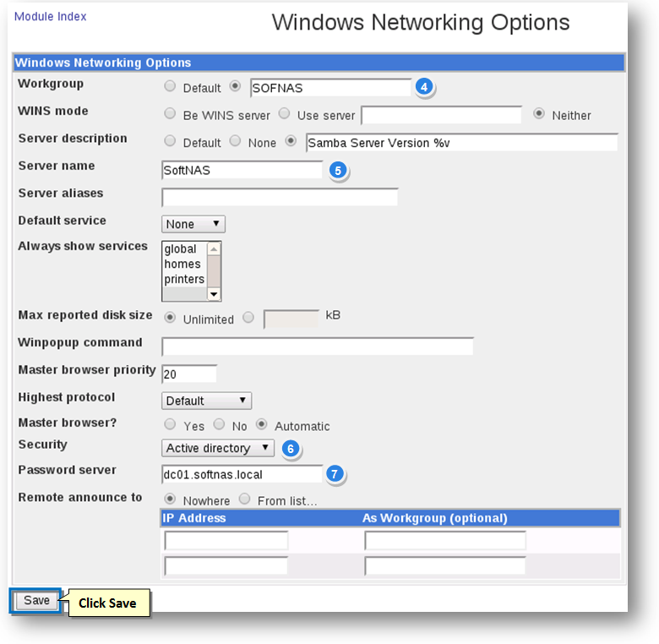The height and width of the screenshot is (644, 659).
Task: Choose Be WINS server radio
Action: coord(170,113)
